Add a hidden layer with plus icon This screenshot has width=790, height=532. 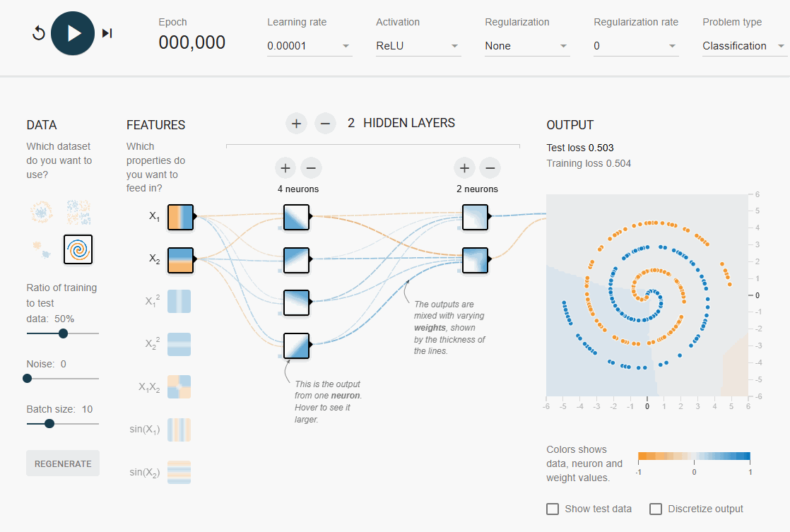pos(296,124)
